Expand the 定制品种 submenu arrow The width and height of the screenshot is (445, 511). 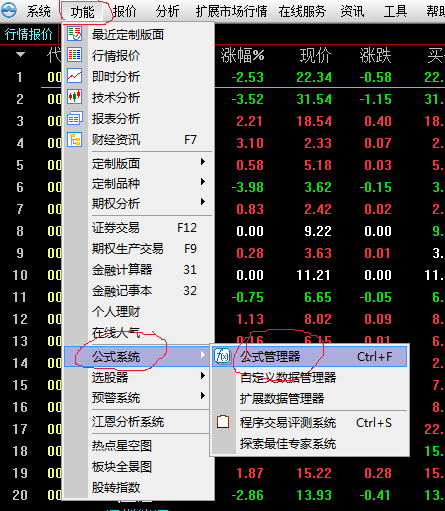[203, 182]
